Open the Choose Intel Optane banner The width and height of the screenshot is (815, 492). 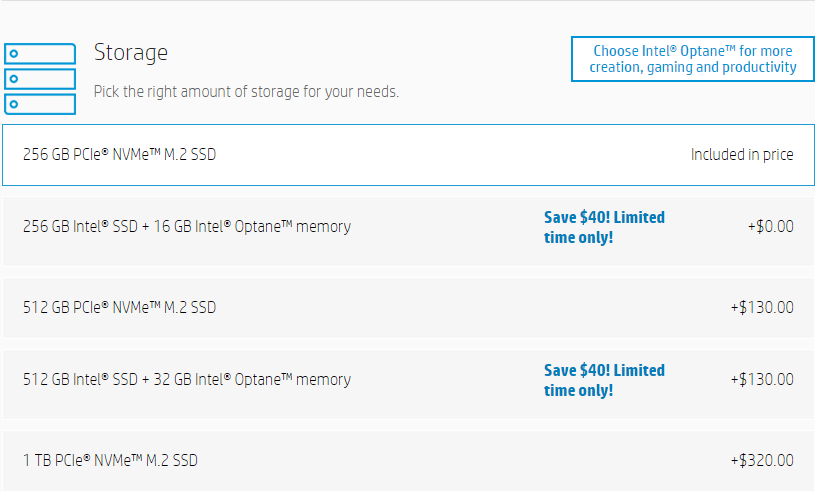[692, 59]
